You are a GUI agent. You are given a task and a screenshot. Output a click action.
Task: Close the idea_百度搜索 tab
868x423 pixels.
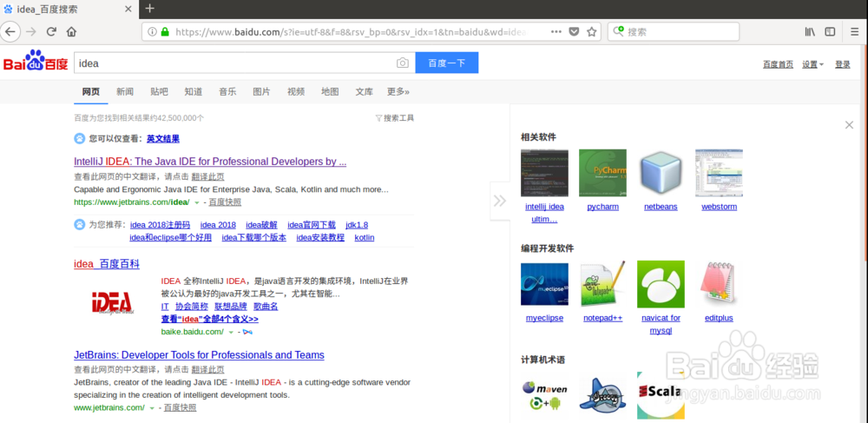[128, 9]
